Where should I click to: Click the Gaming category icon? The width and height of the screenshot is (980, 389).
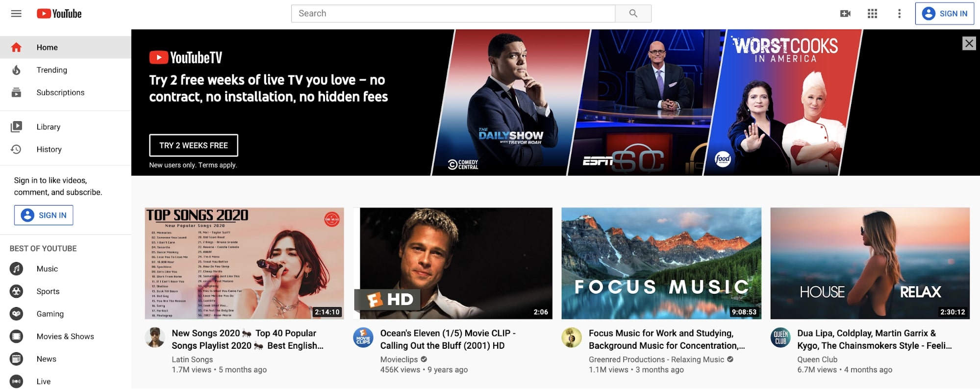point(16,314)
